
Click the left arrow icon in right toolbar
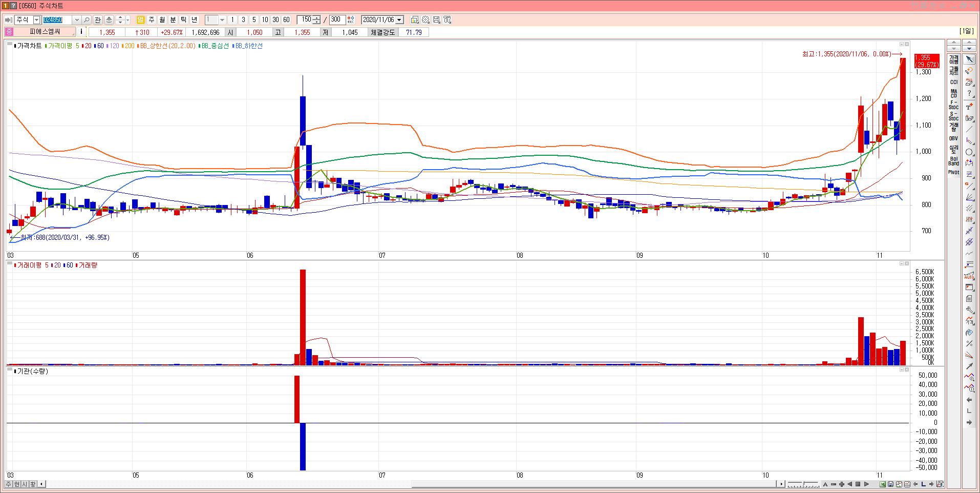pos(969,400)
